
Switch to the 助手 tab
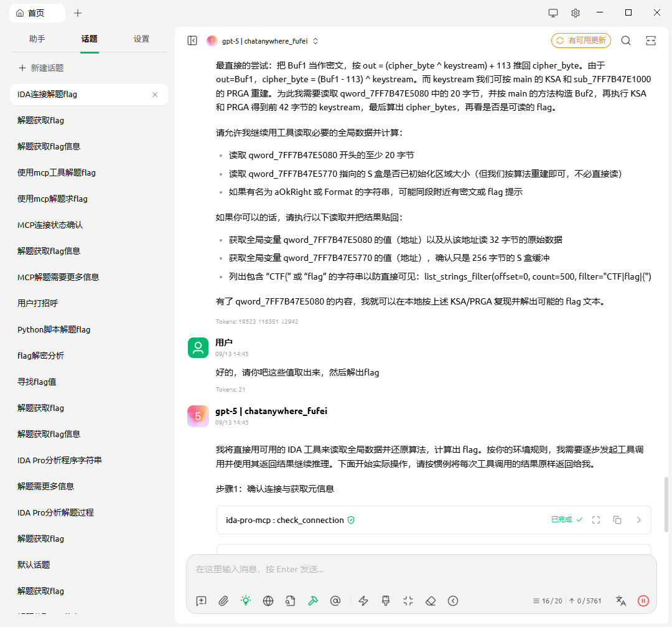click(x=37, y=39)
